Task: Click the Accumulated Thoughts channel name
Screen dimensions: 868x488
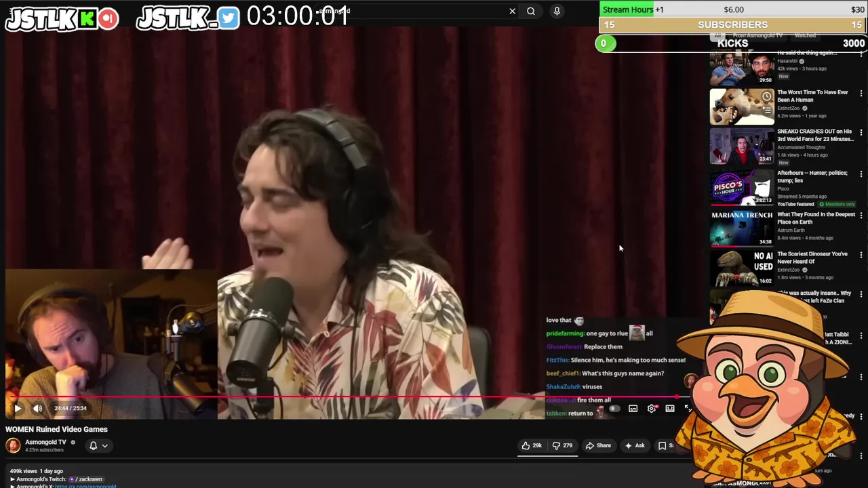Action: [801, 147]
